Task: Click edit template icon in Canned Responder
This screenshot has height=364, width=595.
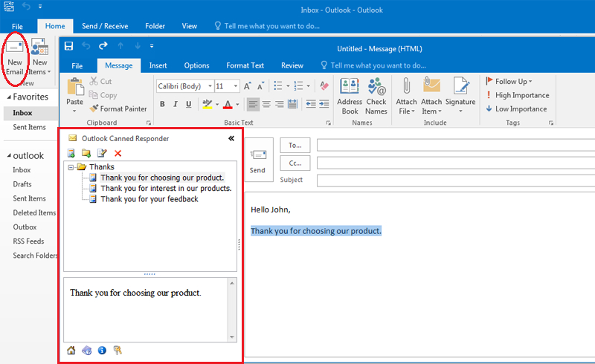Action: point(102,153)
